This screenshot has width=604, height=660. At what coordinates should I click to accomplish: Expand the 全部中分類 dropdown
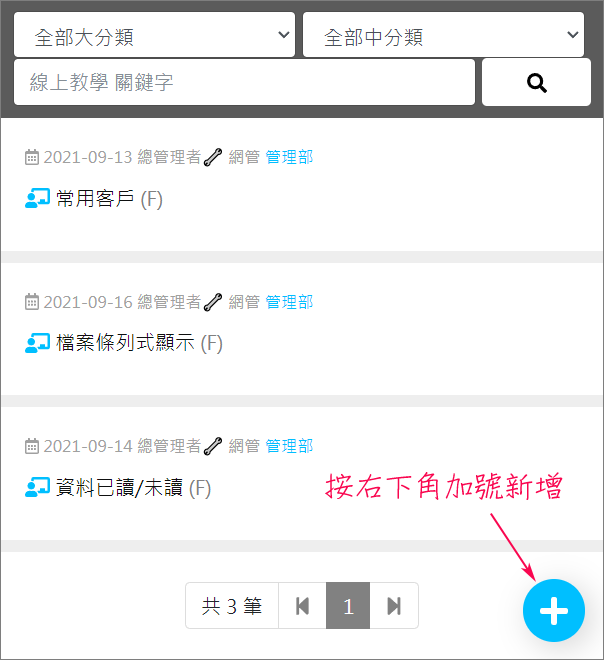pos(443,35)
